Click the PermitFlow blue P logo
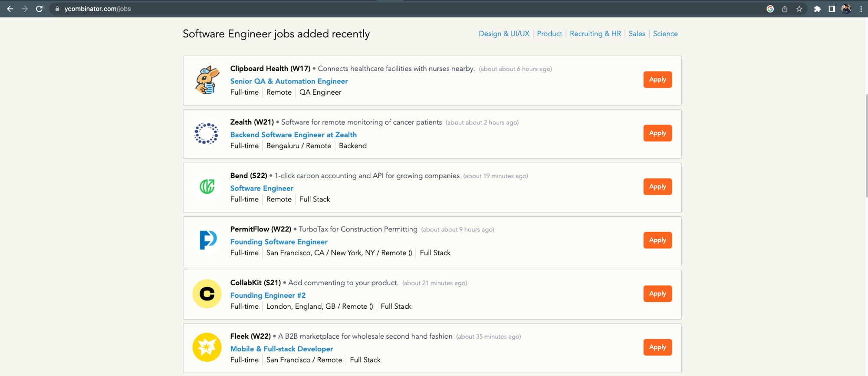 coord(207,240)
